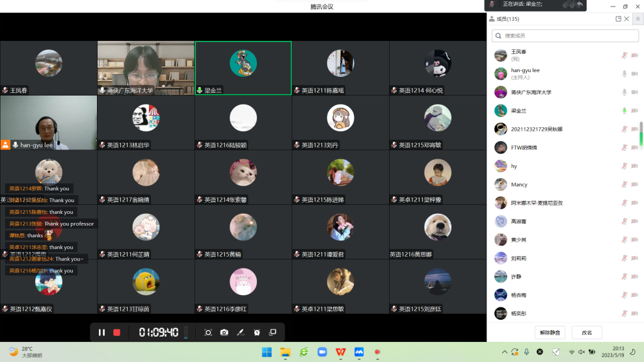Open the hamburger menu beside members panel

(637, 19)
